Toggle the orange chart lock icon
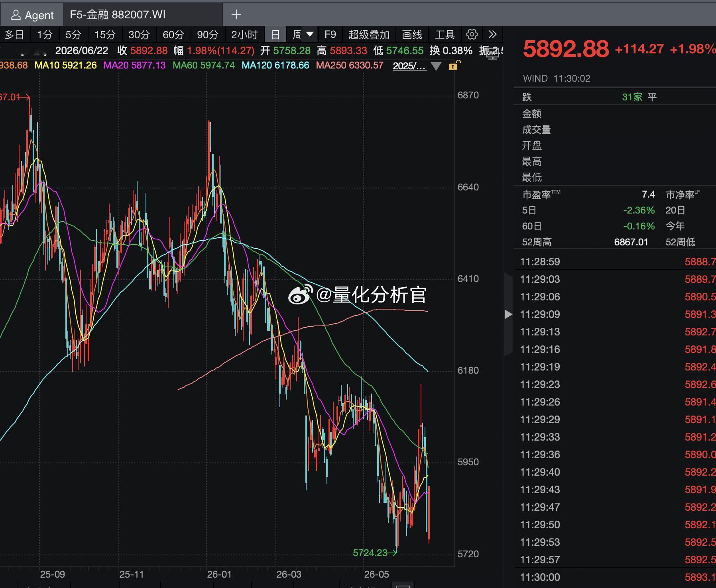 coord(454,66)
